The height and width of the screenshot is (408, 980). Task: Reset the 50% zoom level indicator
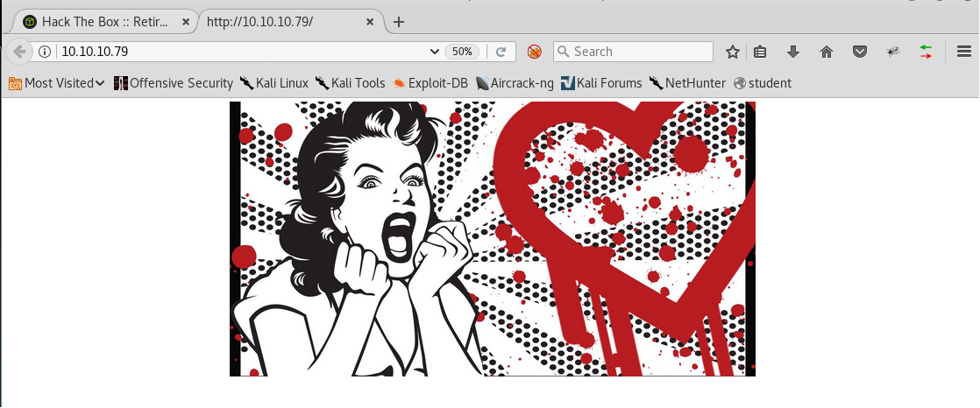(x=461, y=52)
